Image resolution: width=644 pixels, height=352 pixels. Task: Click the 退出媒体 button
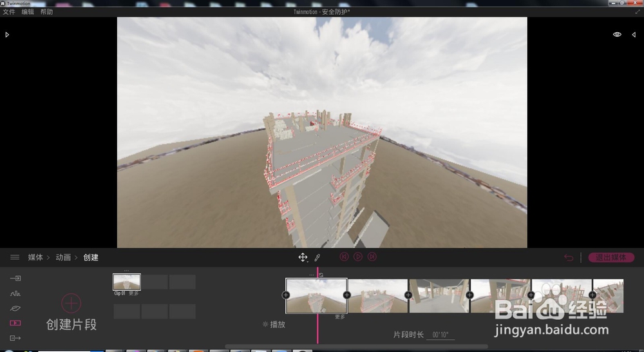(x=612, y=257)
